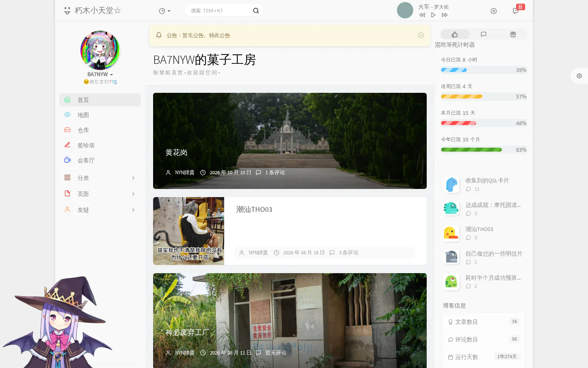Click the duck avatar beside 潮汕THO03
Image resolution: width=588 pixels, height=368 pixels.
click(451, 233)
